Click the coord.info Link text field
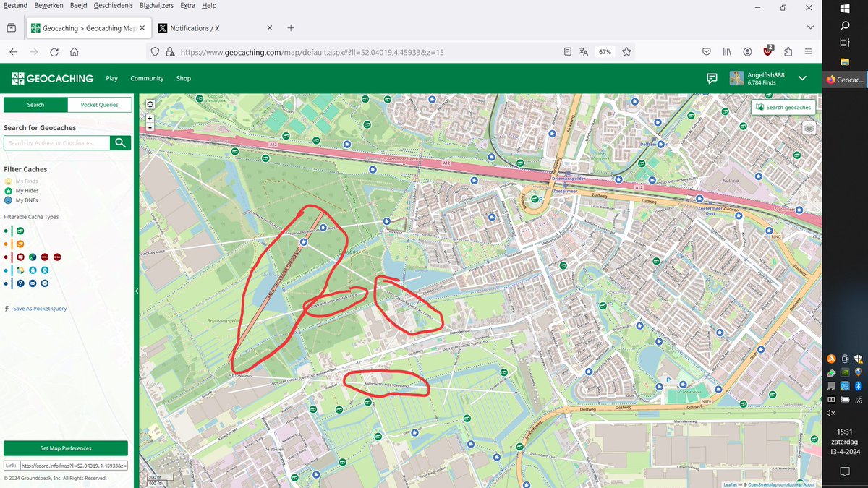Viewport: 868px width, 488px height. (74, 466)
